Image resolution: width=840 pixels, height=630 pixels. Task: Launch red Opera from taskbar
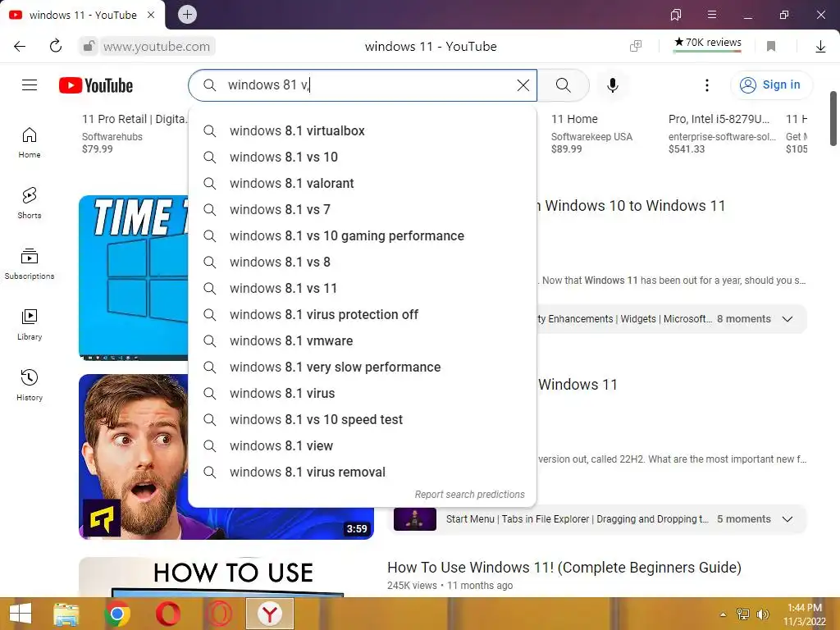[x=167, y=614]
